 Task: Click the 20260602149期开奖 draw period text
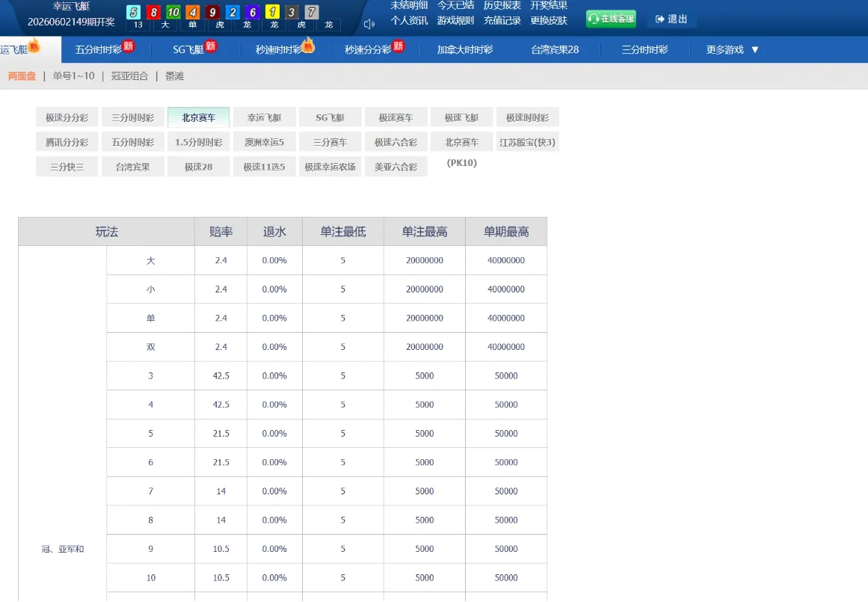(72, 22)
